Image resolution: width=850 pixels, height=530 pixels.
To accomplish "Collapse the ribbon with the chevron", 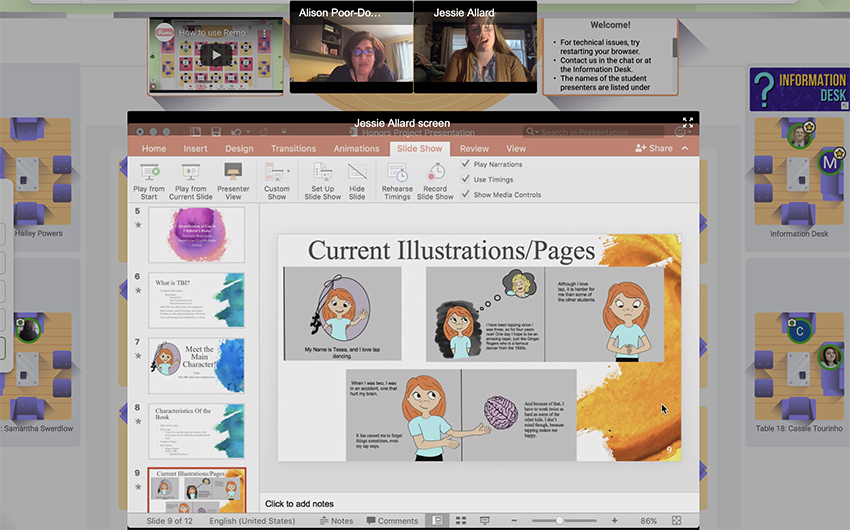I will 685,148.
